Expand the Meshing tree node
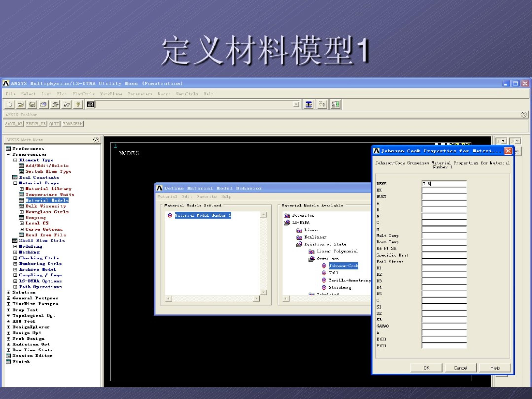The width and height of the screenshot is (532, 399). (x=15, y=252)
